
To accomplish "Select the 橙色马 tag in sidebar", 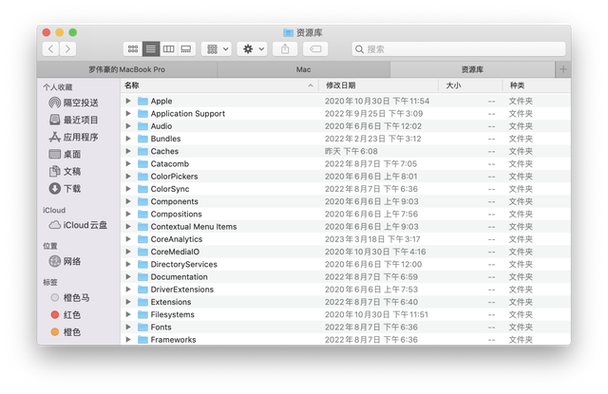I will click(x=70, y=298).
